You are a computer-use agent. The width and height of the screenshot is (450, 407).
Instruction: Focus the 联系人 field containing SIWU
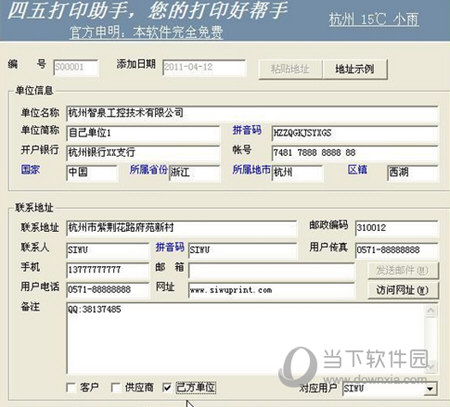coord(108,250)
